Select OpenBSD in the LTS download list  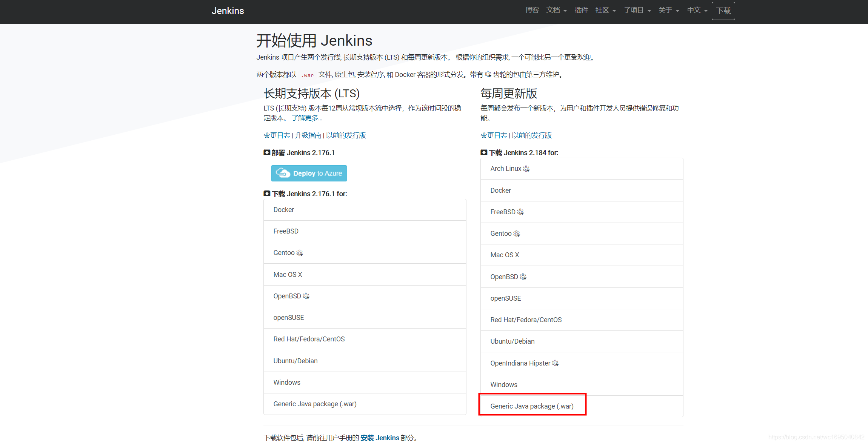[x=365, y=296]
